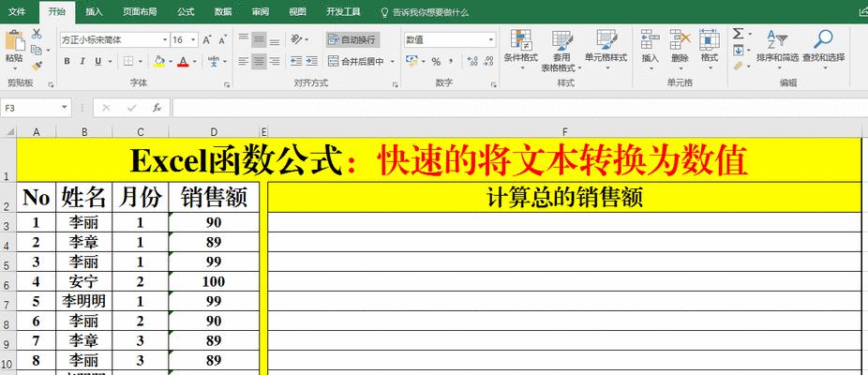Image resolution: width=868 pixels, height=375 pixels.
Task: Click the 删除 cells button
Action: [x=680, y=51]
